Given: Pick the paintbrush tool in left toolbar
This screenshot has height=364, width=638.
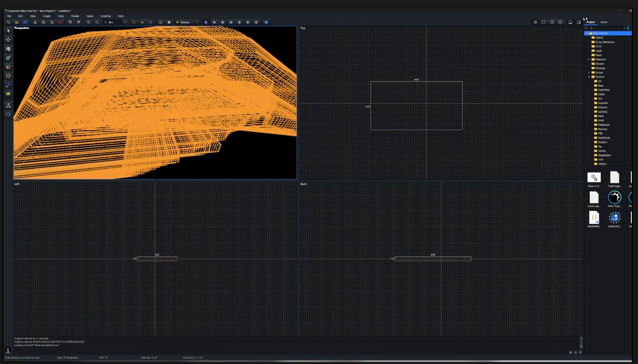Looking at the screenshot, I should (8, 85).
